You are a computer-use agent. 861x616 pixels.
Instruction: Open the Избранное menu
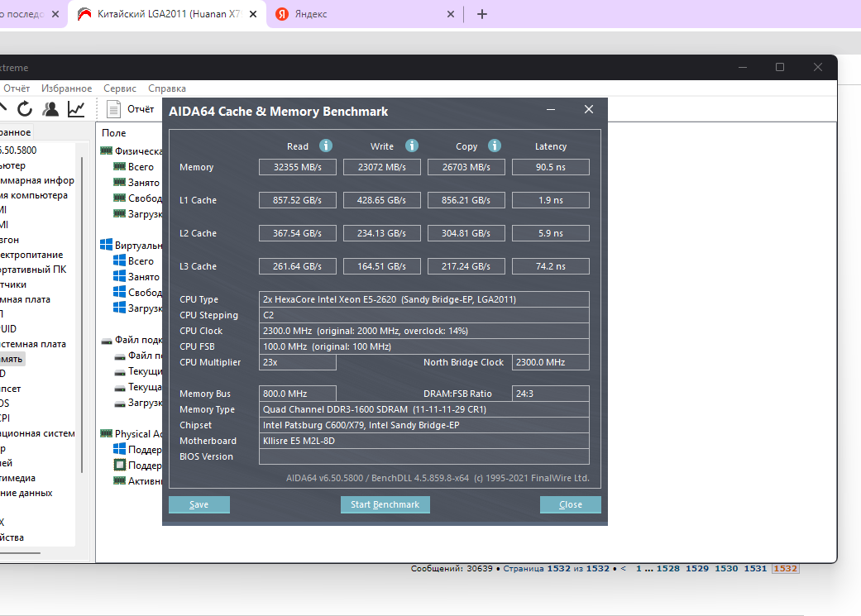click(67, 88)
